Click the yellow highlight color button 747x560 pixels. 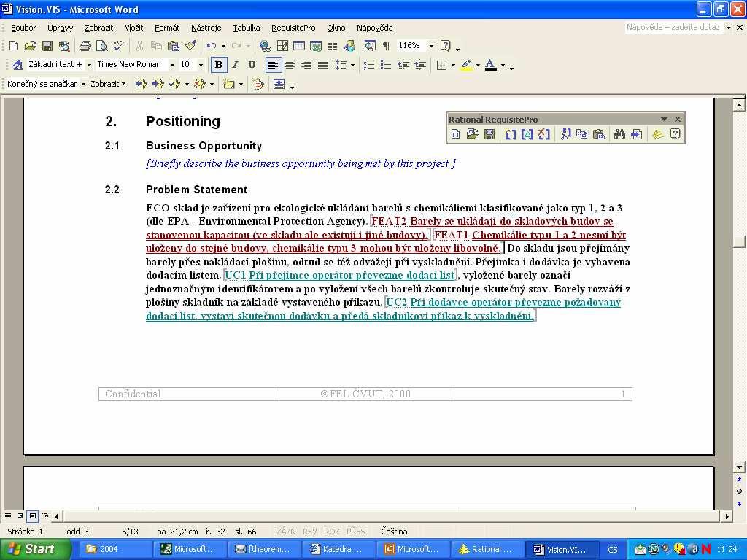[x=466, y=65]
